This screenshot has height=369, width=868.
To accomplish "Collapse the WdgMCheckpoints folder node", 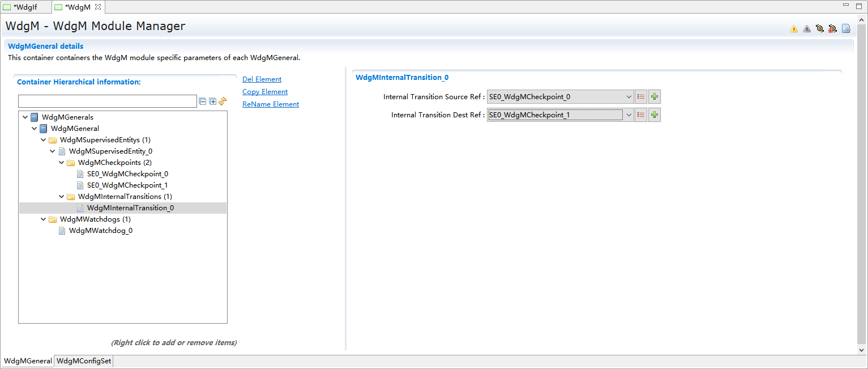I will coord(62,163).
